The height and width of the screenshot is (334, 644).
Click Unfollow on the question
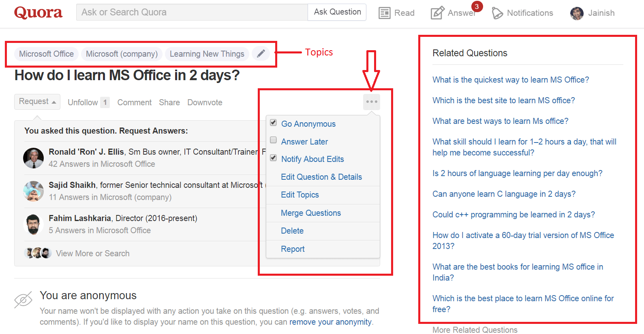(x=83, y=102)
